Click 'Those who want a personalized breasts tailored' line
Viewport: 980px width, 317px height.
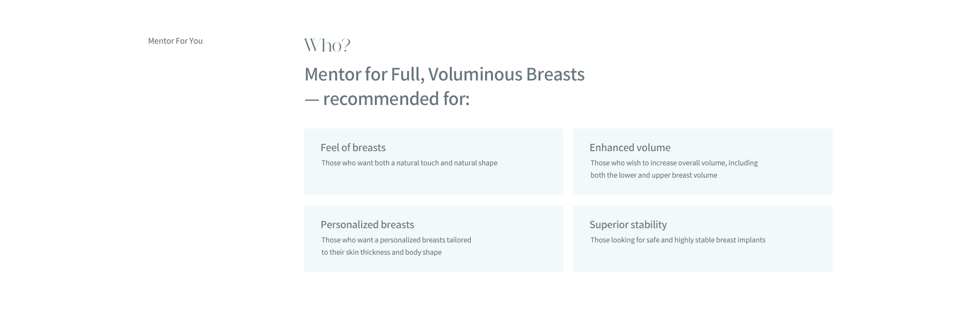coord(396,240)
